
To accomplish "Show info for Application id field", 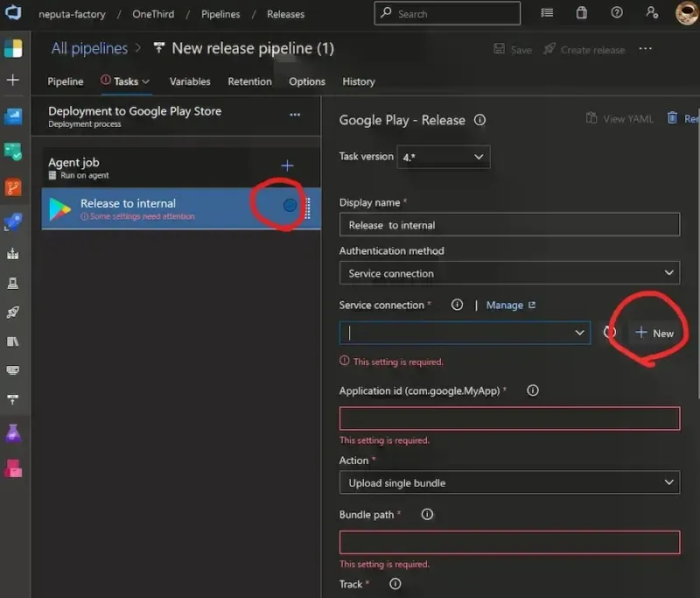I will [533, 390].
